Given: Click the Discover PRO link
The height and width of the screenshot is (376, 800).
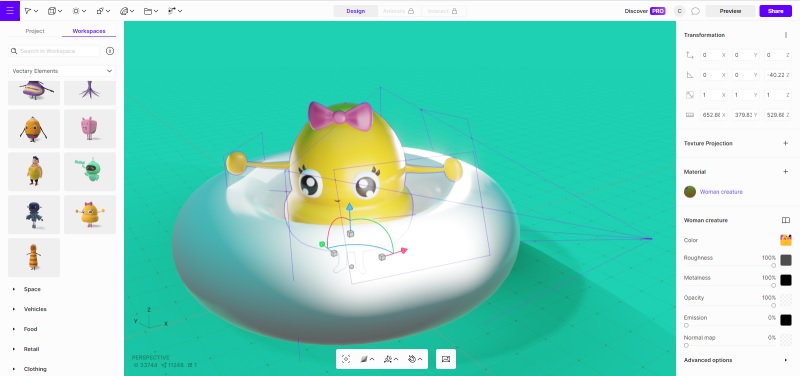Looking at the screenshot, I should [x=645, y=11].
